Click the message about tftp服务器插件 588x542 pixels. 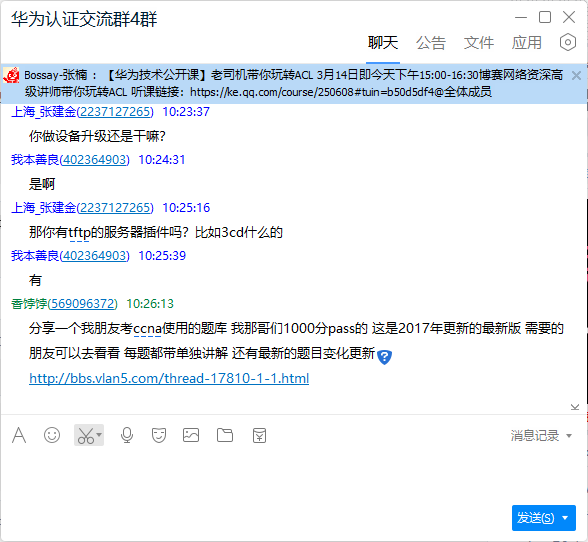pos(156,233)
